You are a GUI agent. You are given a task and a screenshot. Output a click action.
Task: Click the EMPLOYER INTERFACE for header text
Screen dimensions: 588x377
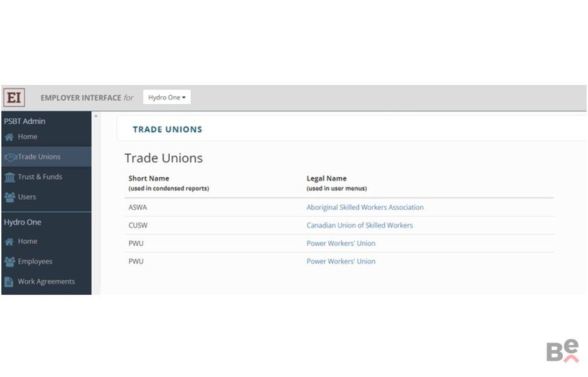pos(87,98)
